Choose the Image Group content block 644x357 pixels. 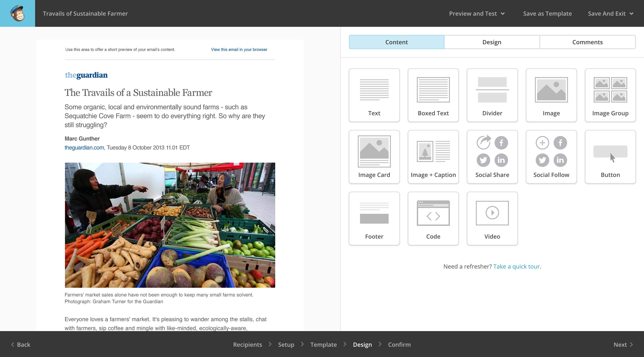[x=610, y=95]
